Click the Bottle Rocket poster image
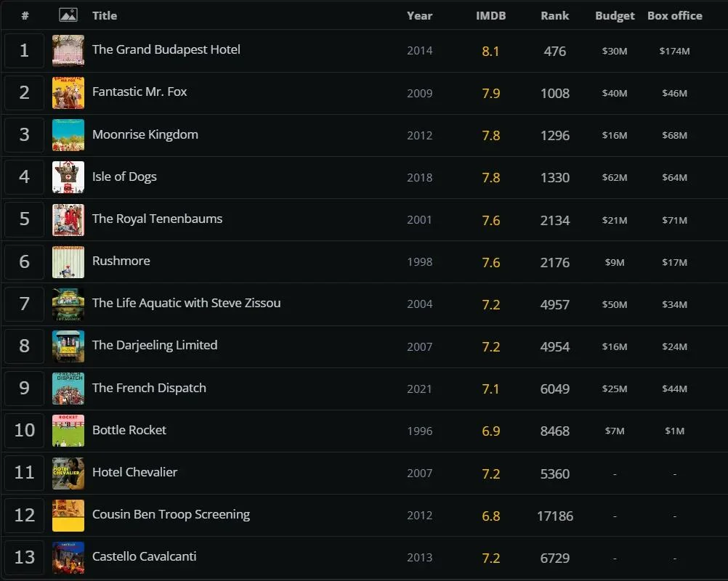Screen dimensions: 728x581 click(x=68, y=430)
